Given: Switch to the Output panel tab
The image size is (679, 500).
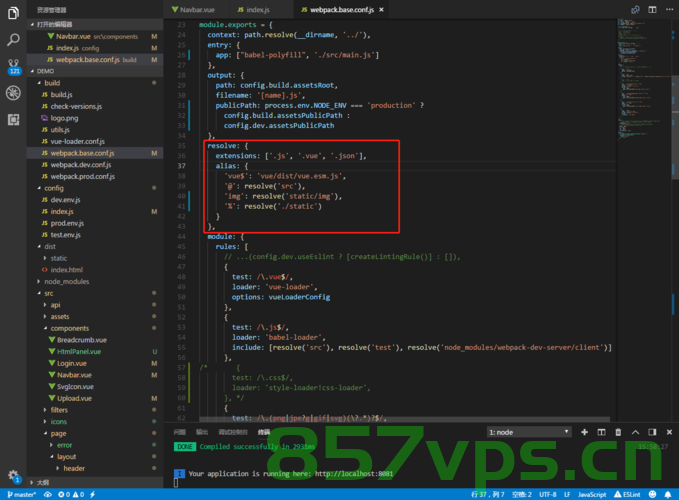Looking at the screenshot, I should click(x=202, y=432).
